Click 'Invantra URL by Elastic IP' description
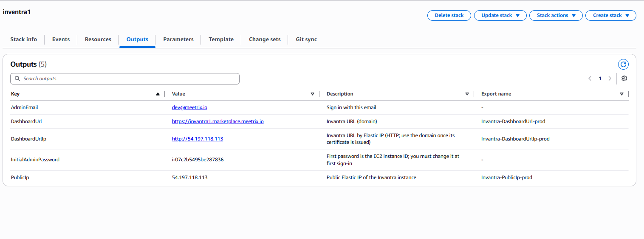Viewport: 644px width, 239px height. tap(391, 139)
